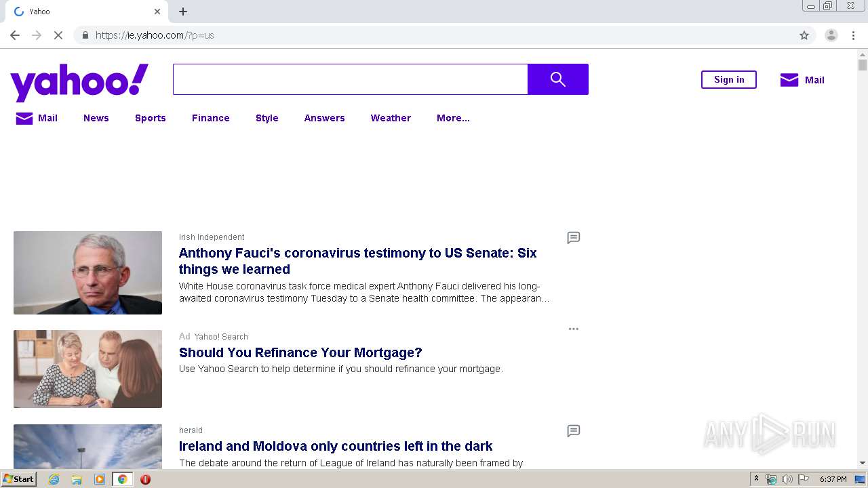Click the Sign in button
Screen dimensions: 868x488
[729, 79]
